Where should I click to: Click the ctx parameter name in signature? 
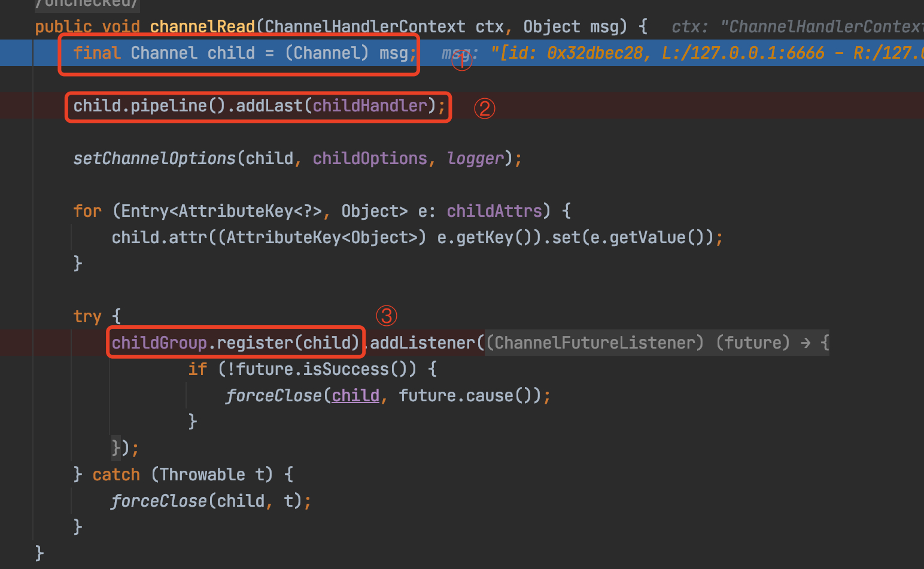[x=490, y=27]
